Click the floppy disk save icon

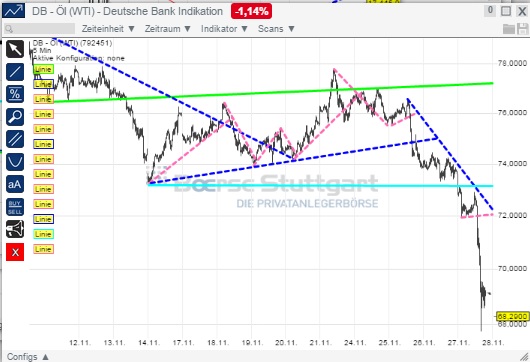click(522, 29)
